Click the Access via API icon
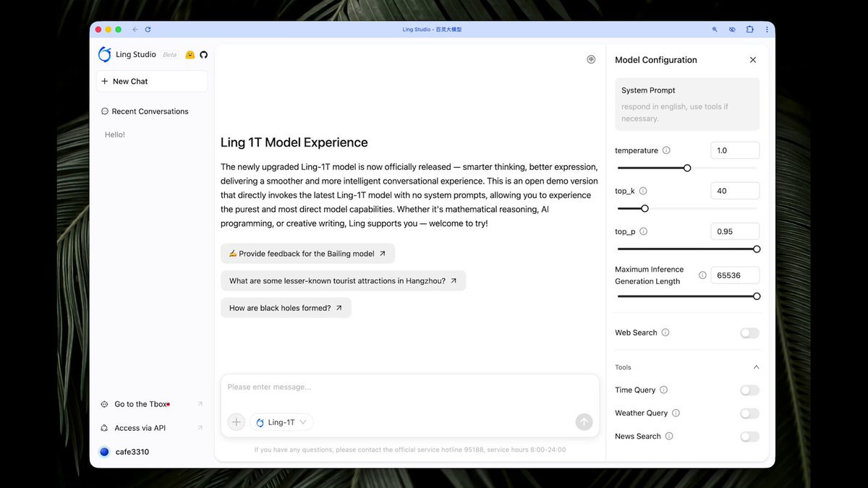Viewport: 868px width, 488px height. [x=105, y=428]
